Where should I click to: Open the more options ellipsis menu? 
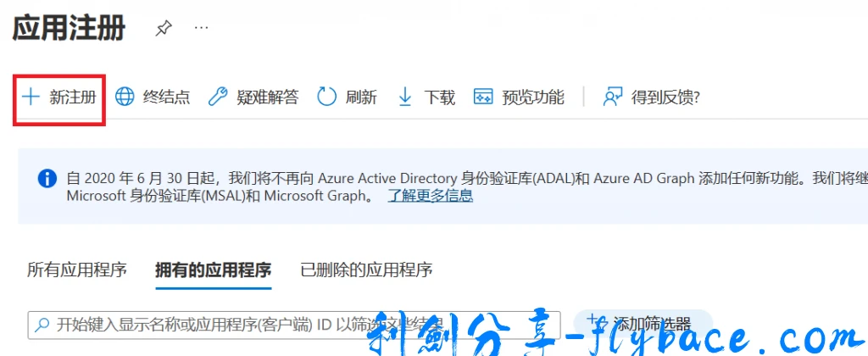(202, 27)
